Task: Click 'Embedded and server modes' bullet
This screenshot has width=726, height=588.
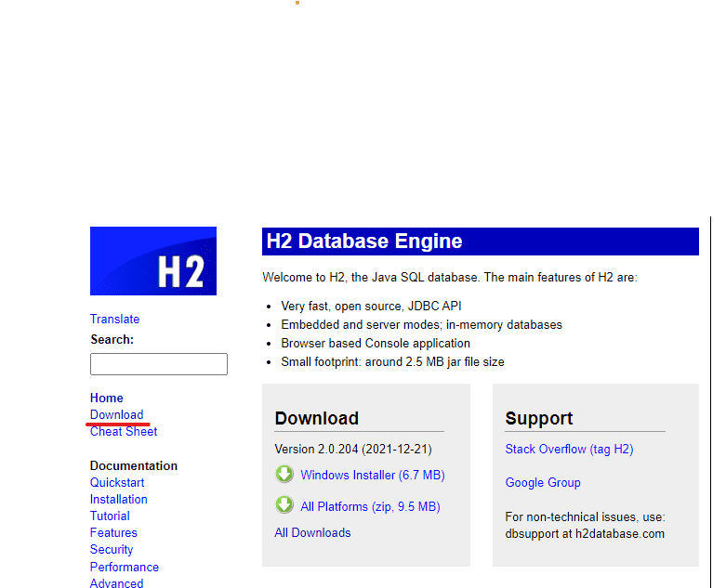Action: tap(422, 325)
